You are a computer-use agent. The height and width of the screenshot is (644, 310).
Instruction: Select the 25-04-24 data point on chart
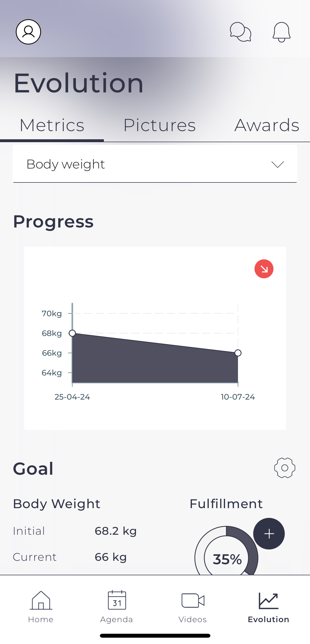tap(72, 333)
